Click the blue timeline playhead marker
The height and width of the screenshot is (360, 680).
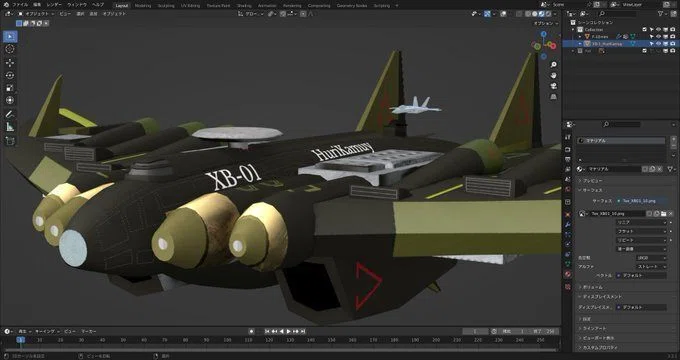coord(20,340)
